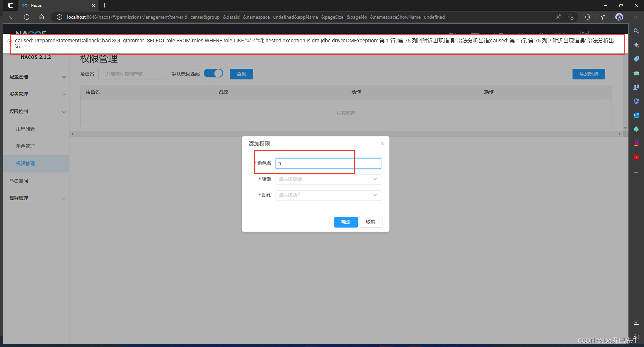Viewport: 644px width, 347px height.
Task: Click the 角色名 column header
Action: (147, 92)
